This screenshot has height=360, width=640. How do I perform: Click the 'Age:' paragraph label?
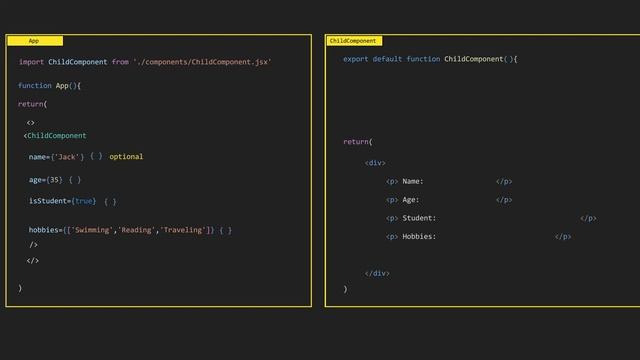click(x=411, y=200)
